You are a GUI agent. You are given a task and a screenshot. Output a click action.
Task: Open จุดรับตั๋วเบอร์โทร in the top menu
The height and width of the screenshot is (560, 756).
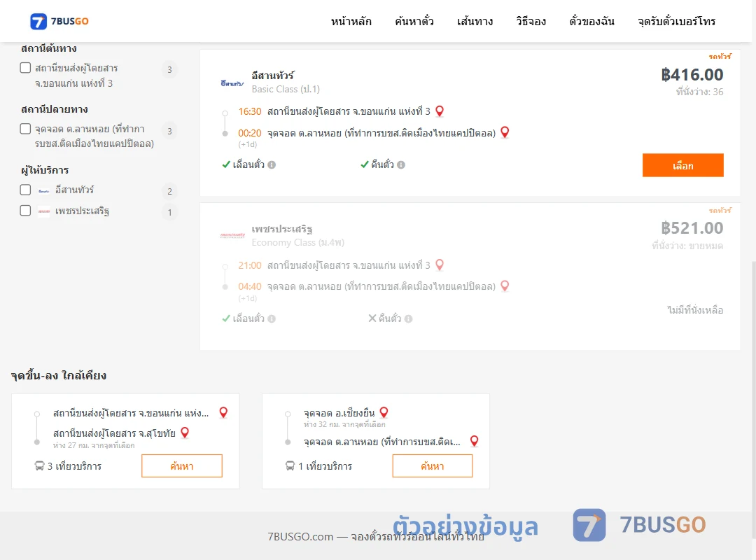point(676,21)
